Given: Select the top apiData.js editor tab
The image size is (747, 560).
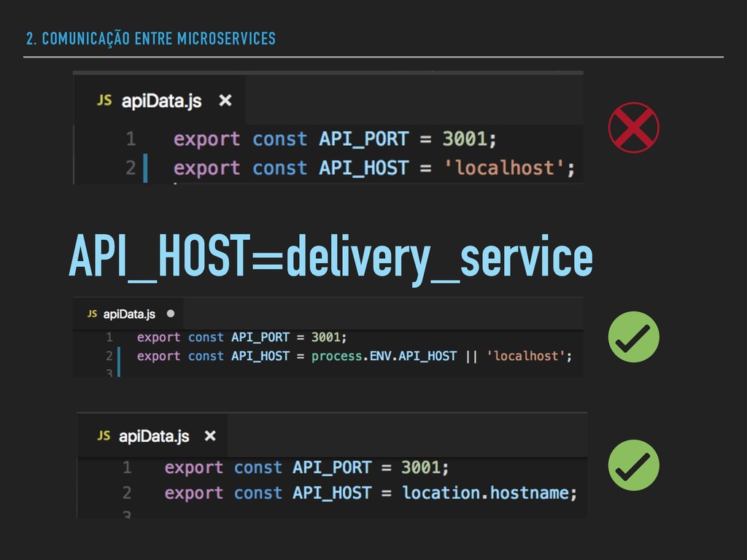Looking at the screenshot, I should point(160,101).
